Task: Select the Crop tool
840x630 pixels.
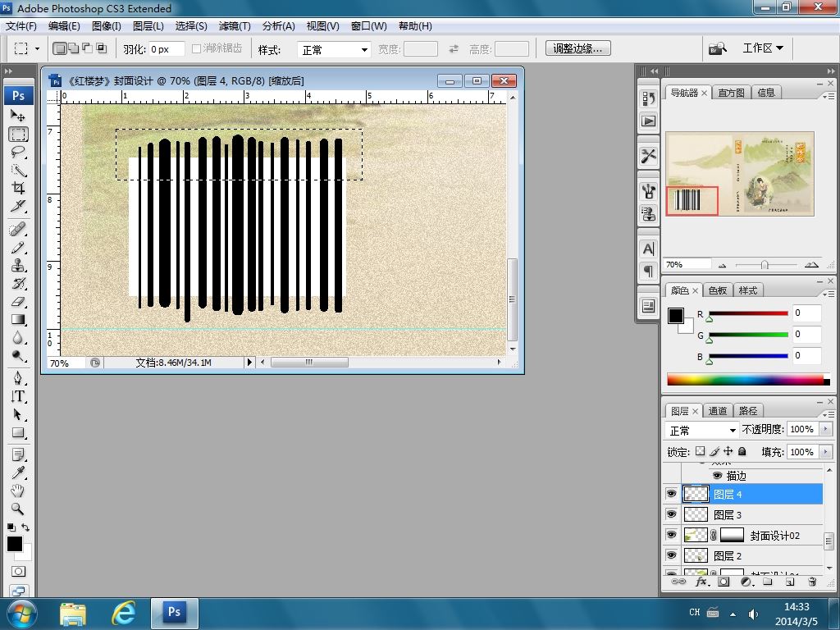Action: coord(18,188)
